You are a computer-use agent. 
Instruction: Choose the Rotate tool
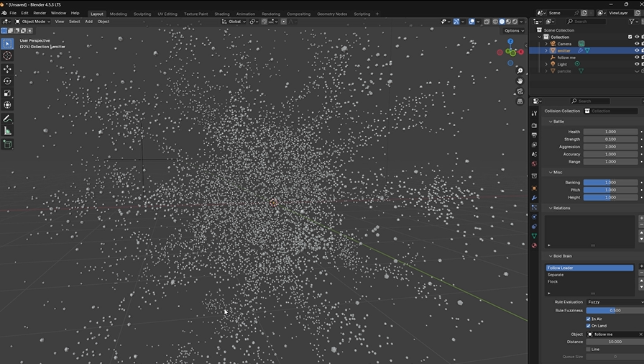(x=7, y=81)
